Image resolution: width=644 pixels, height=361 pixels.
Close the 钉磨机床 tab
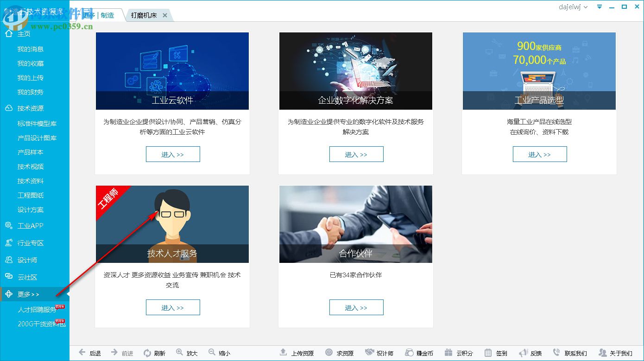click(x=165, y=15)
